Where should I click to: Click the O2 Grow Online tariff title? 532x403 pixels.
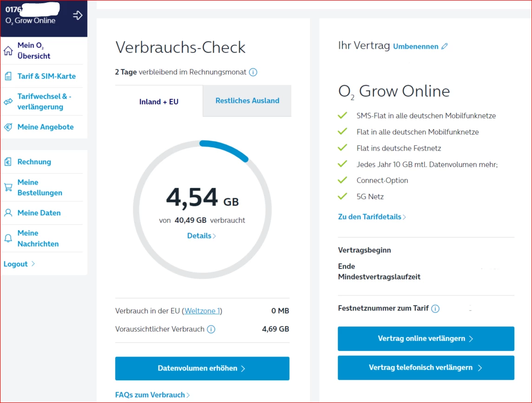[x=394, y=91]
